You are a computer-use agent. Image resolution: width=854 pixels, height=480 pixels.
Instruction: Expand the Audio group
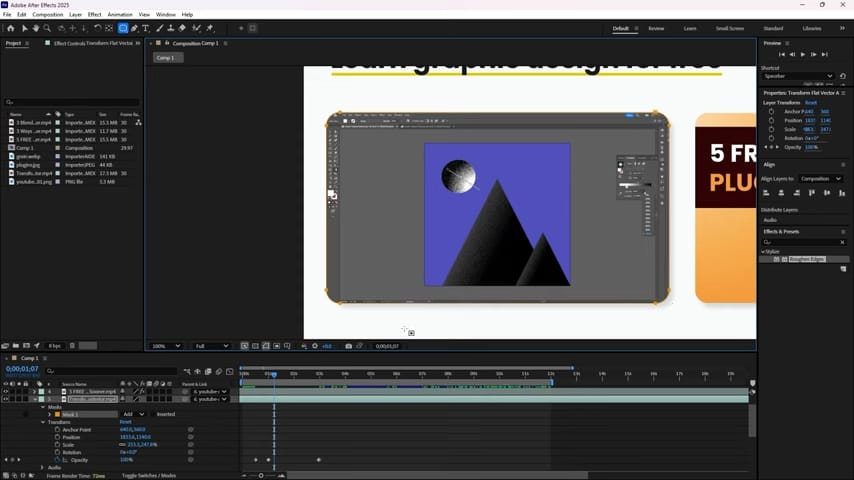pos(42,467)
